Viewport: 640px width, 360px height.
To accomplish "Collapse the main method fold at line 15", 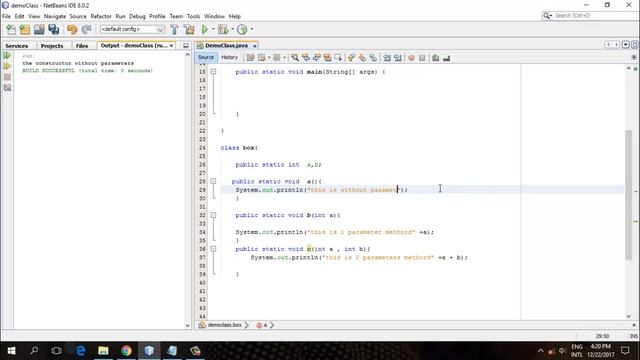I will coord(213,71).
